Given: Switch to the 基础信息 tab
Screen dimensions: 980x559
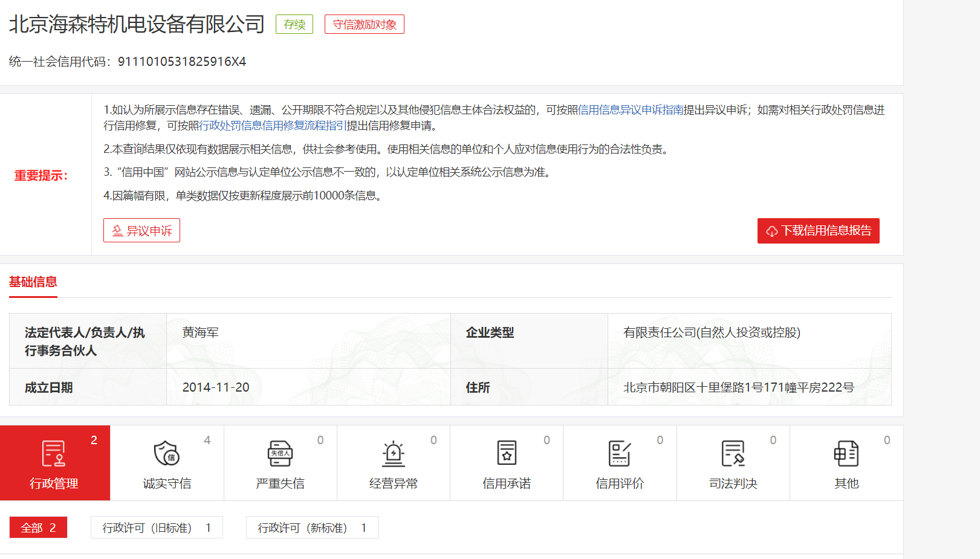Looking at the screenshot, I should [x=33, y=282].
